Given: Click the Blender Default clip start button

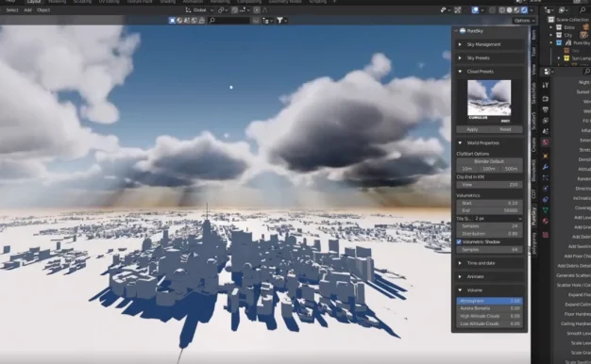Looking at the screenshot, I should [489, 161].
